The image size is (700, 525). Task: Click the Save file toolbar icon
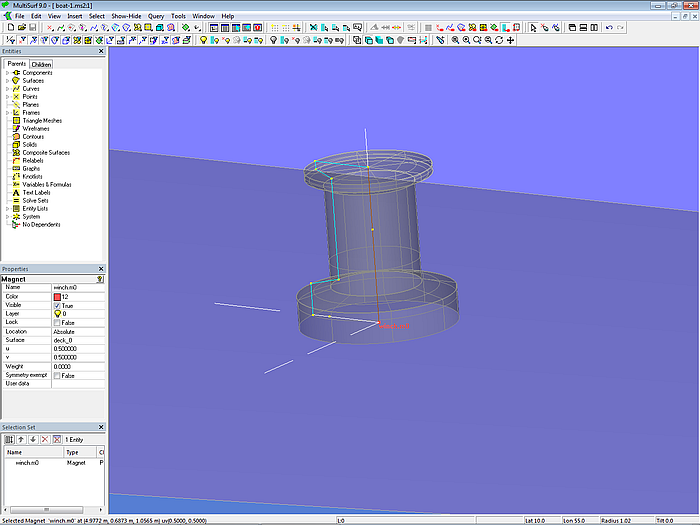(x=31, y=28)
